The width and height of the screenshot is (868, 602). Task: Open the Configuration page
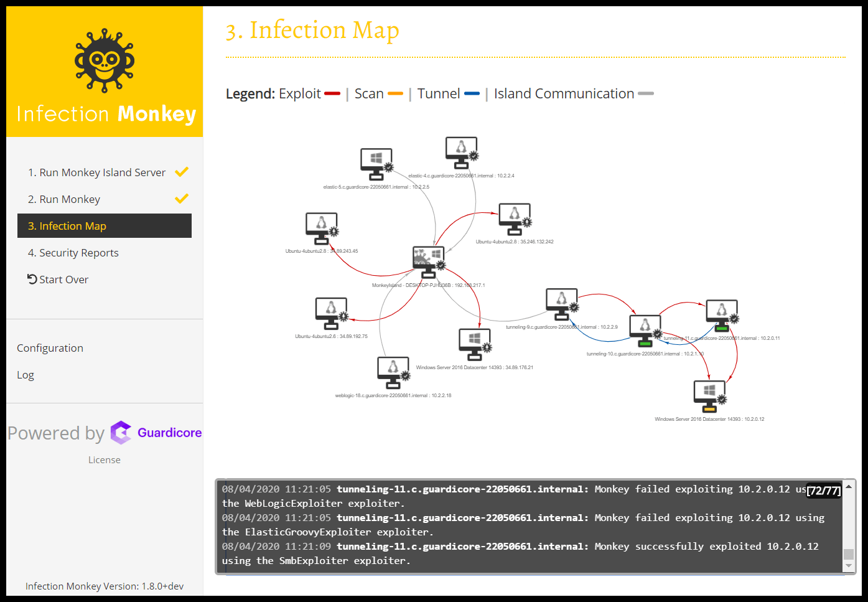tap(50, 348)
